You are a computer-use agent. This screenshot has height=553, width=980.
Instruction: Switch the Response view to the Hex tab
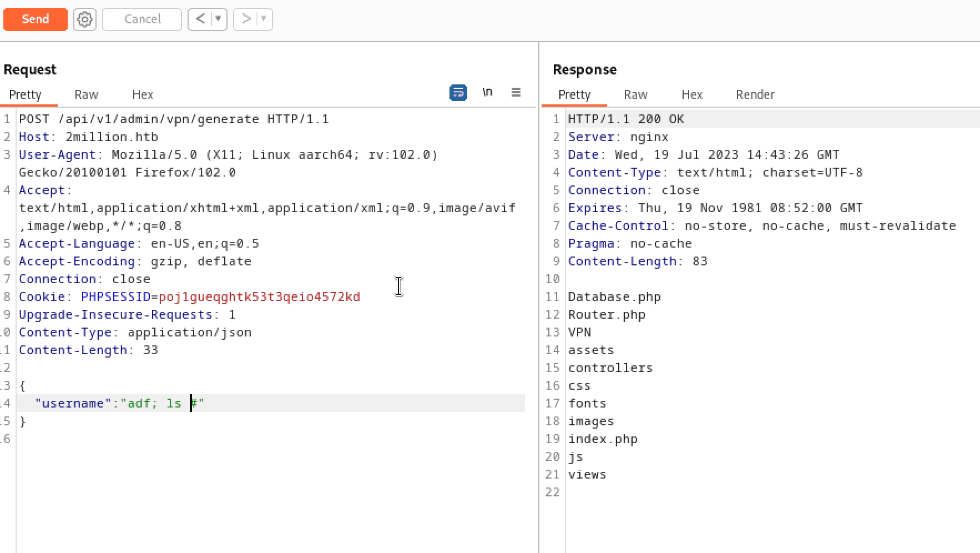coord(692,94)
